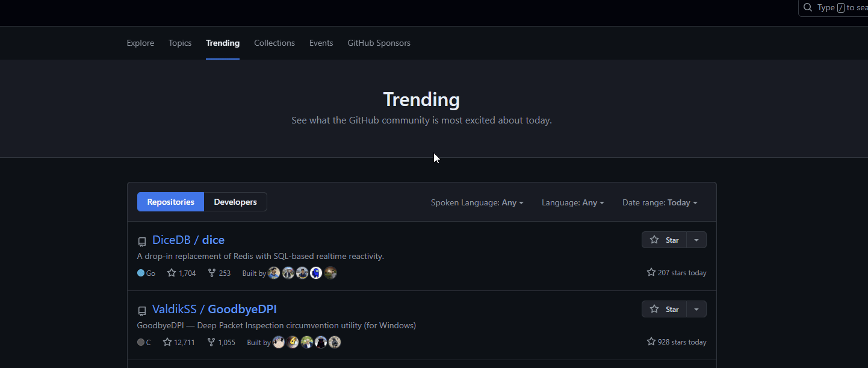This screenshot has width=868, height=368.
Task: Select the Trending tab
Action: point(223,43)
